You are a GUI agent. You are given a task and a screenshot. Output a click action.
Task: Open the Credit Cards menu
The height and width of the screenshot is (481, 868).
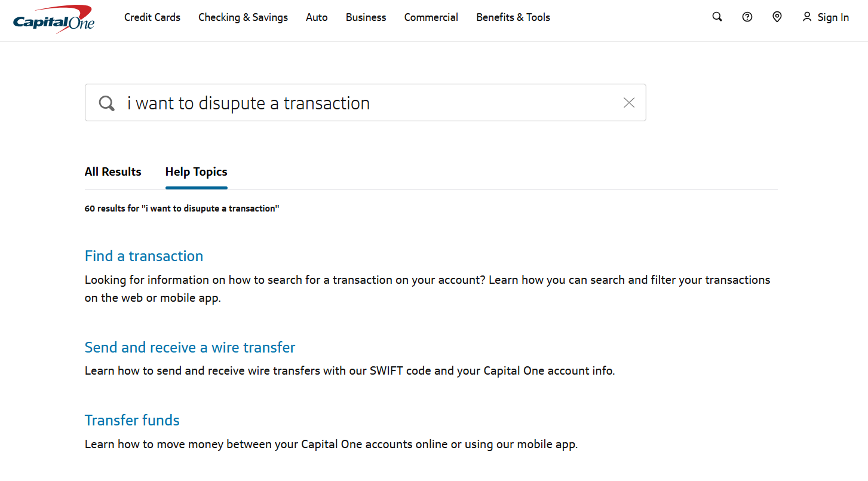click(152, 17)
